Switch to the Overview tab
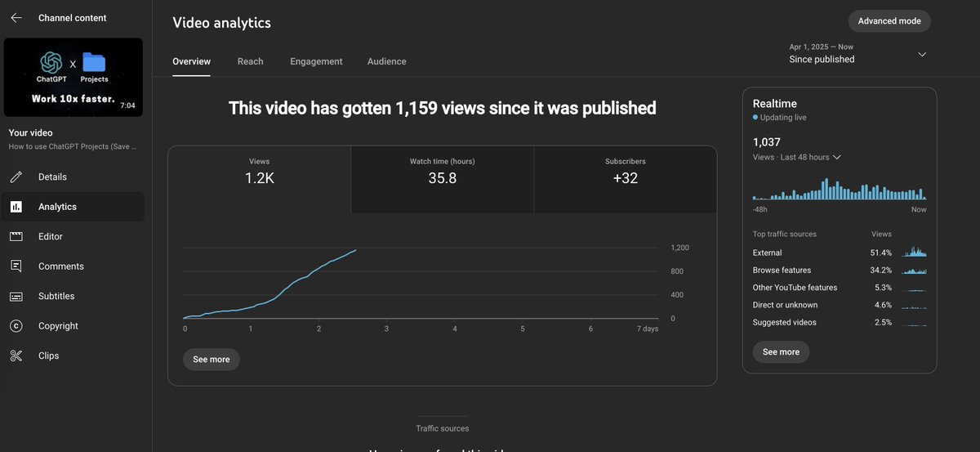 point(191,61)
